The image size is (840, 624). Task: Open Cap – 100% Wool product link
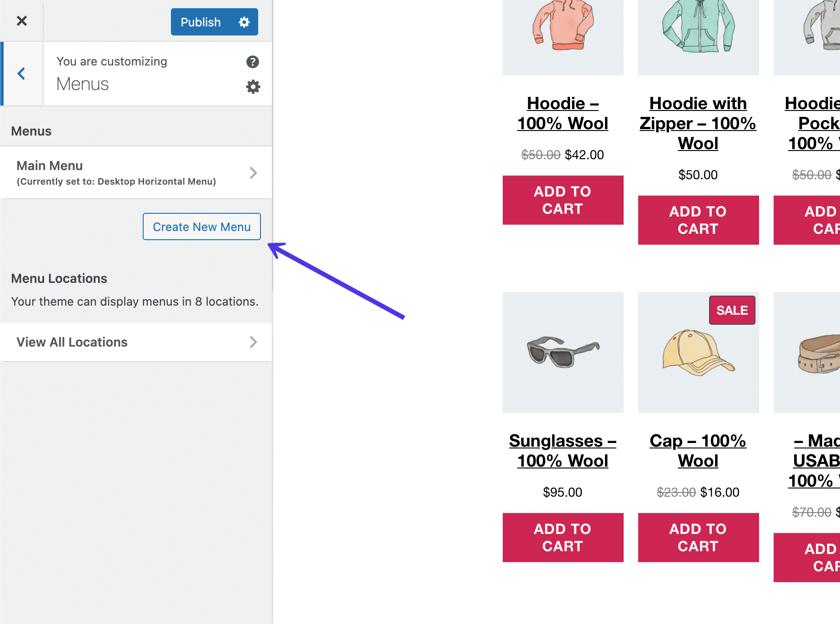[x=698, y=451]
